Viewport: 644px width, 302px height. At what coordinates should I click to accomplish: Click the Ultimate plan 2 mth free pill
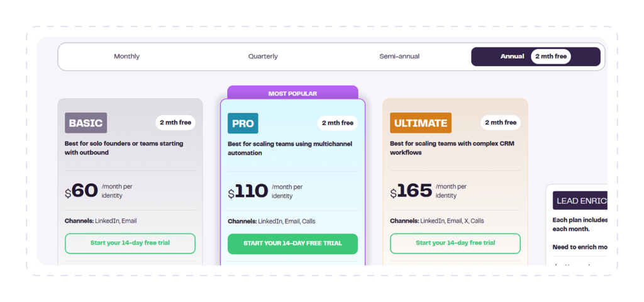click(x=501, y=123)
